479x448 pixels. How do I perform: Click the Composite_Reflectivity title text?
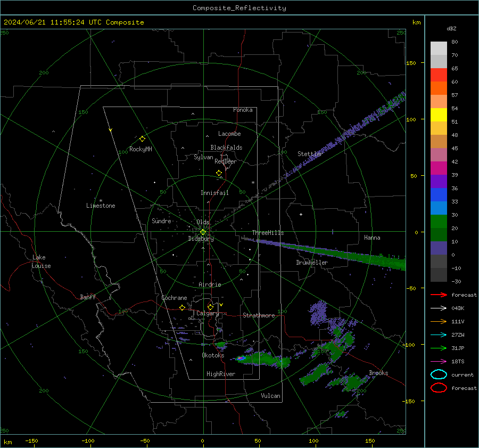(x=239, y=8)
